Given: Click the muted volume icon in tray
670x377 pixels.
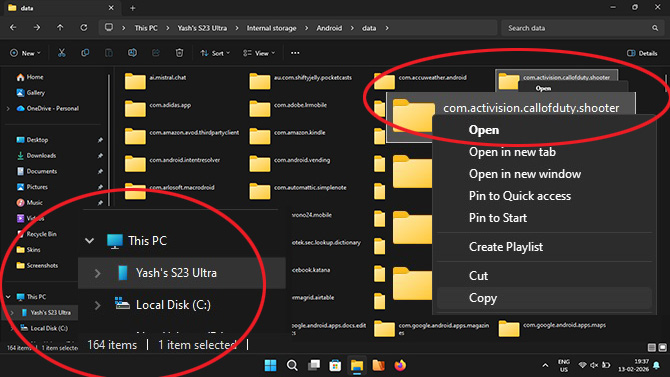Looking at the screenshot, I should click(594, 365).
